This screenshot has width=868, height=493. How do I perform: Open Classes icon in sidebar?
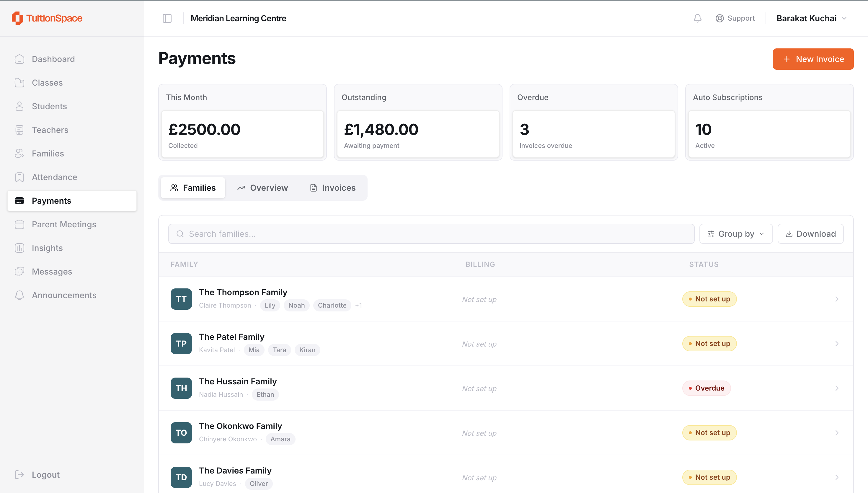(x=20, y=83)
